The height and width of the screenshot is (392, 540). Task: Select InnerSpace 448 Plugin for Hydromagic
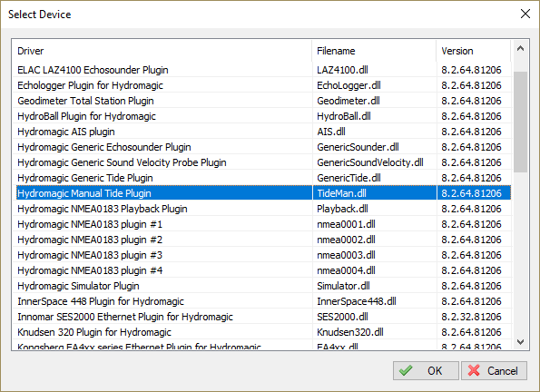(101, 301)
